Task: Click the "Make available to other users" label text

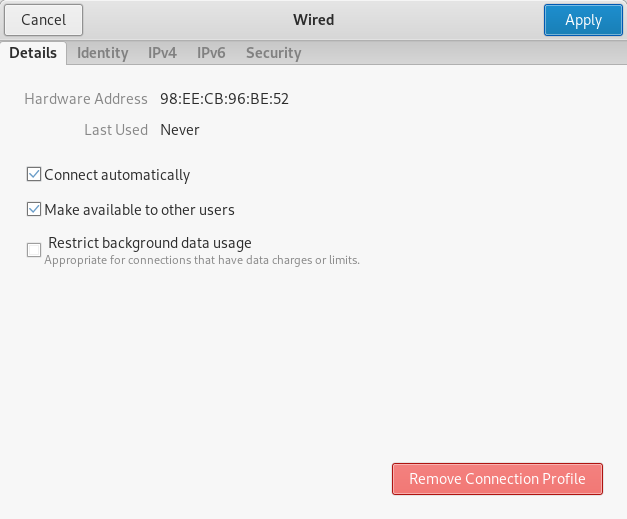Action: click(x=139, y=210)
